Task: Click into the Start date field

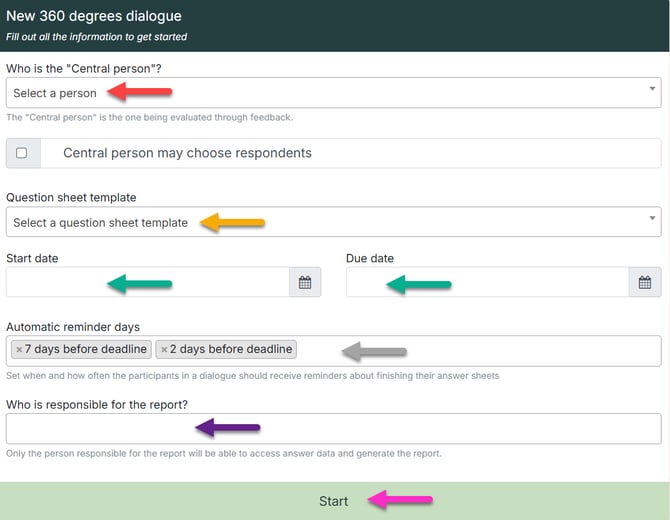Action: point(148,283)
